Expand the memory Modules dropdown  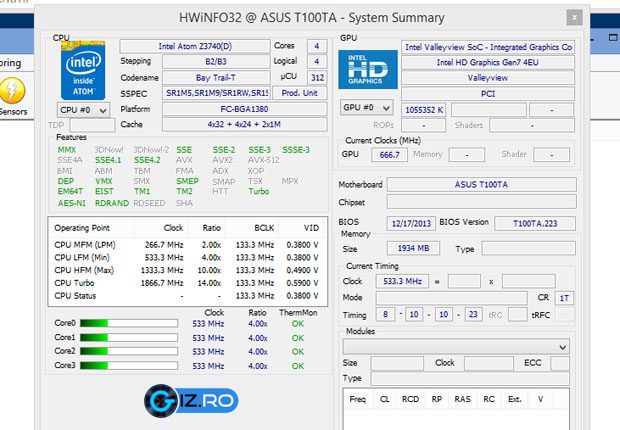pyautogui.click(x=456, y=347)
